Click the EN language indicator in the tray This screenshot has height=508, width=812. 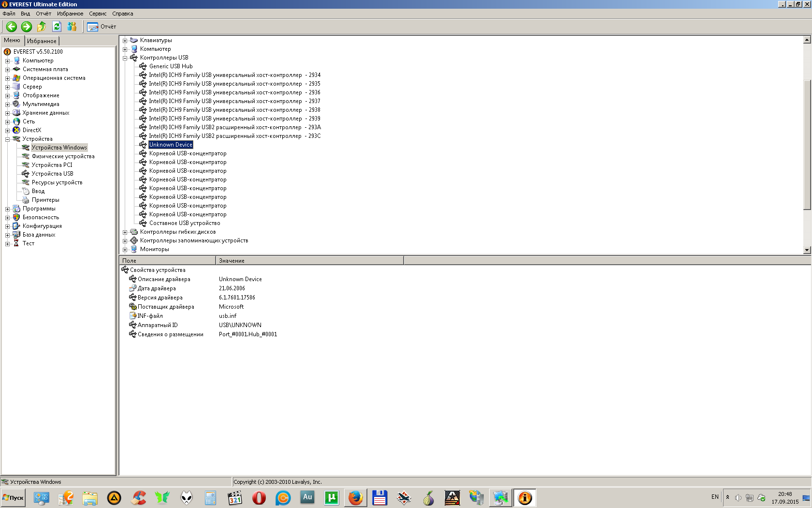pos(715,497)
